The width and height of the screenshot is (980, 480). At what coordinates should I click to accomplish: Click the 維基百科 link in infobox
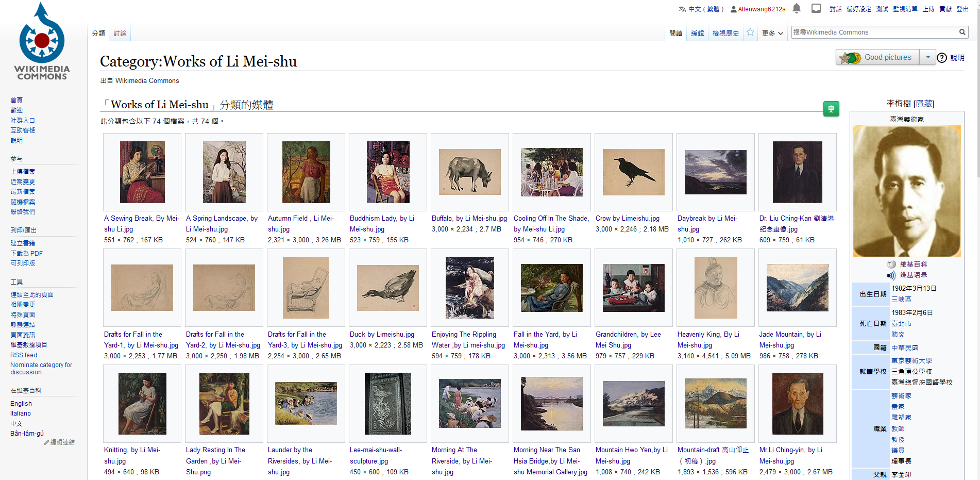click(x=913, y=264)
